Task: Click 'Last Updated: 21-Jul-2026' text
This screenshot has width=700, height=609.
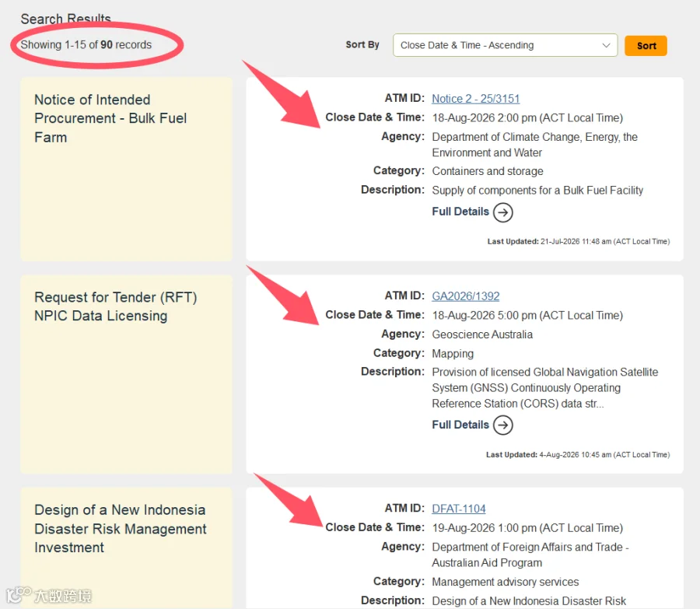Action: 579,242
